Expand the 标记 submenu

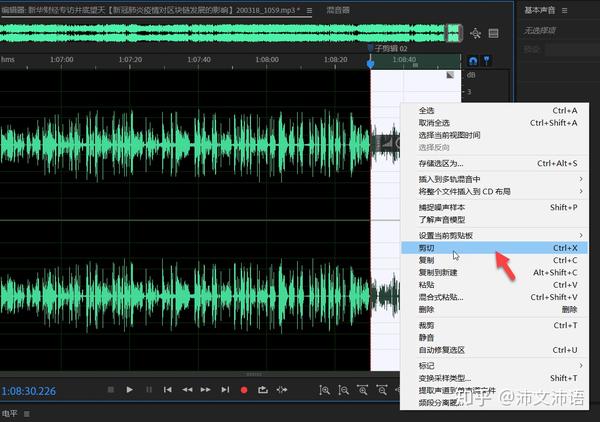pyautogui.click(x=494, y=365)
